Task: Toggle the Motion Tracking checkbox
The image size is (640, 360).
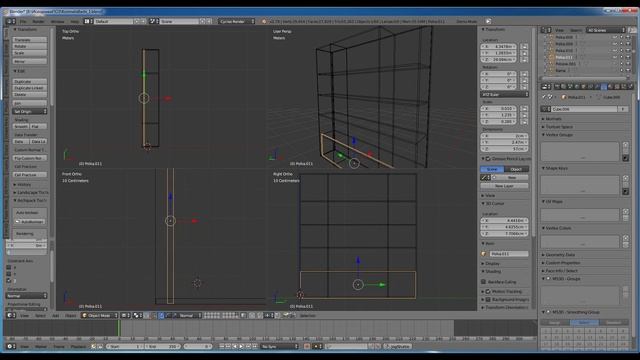Action: pyautogui.click(x=488, y=292)
